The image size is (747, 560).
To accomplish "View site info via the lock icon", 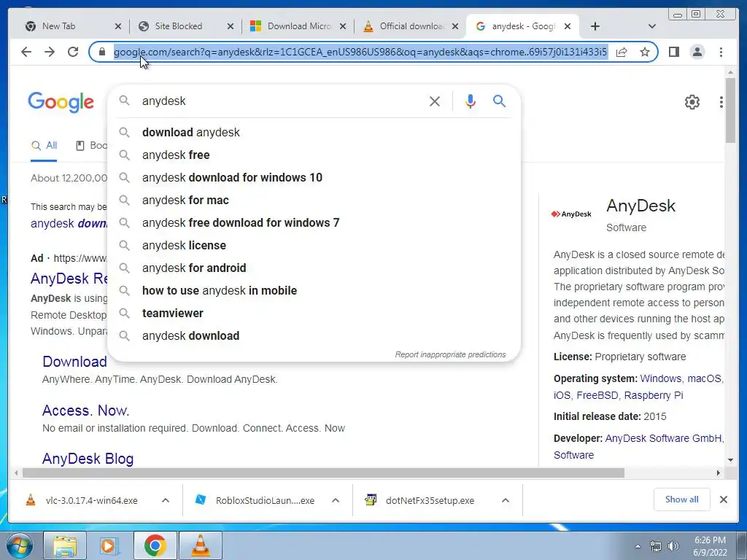I will (x=101, y=52).
